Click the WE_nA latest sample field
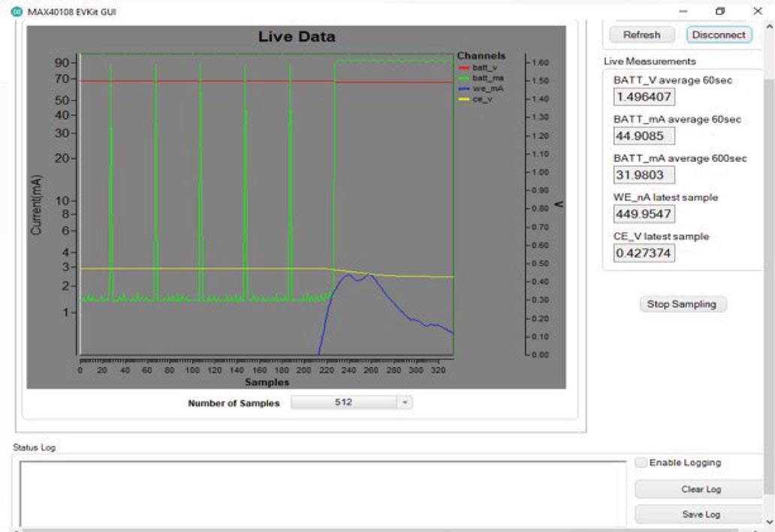This screenshot has width=775, height=532. click(644, 214)
